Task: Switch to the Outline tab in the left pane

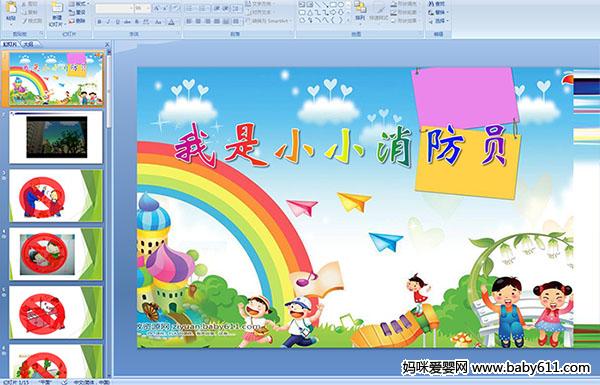Action: pos(28,44)
